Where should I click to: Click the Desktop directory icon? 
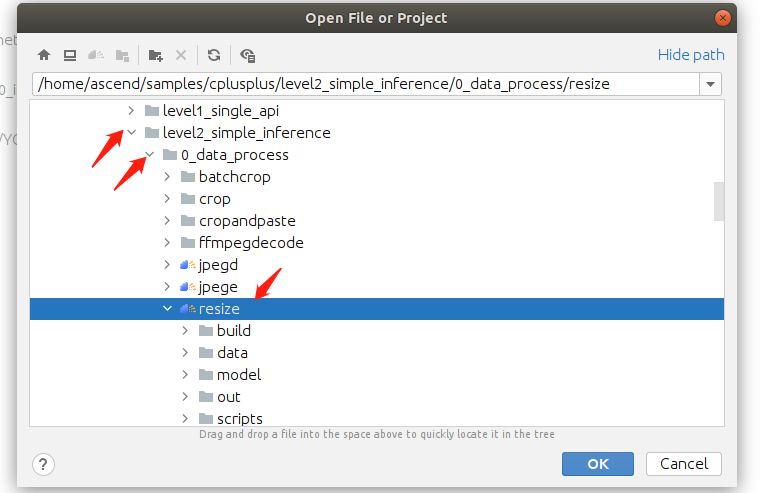70,56
